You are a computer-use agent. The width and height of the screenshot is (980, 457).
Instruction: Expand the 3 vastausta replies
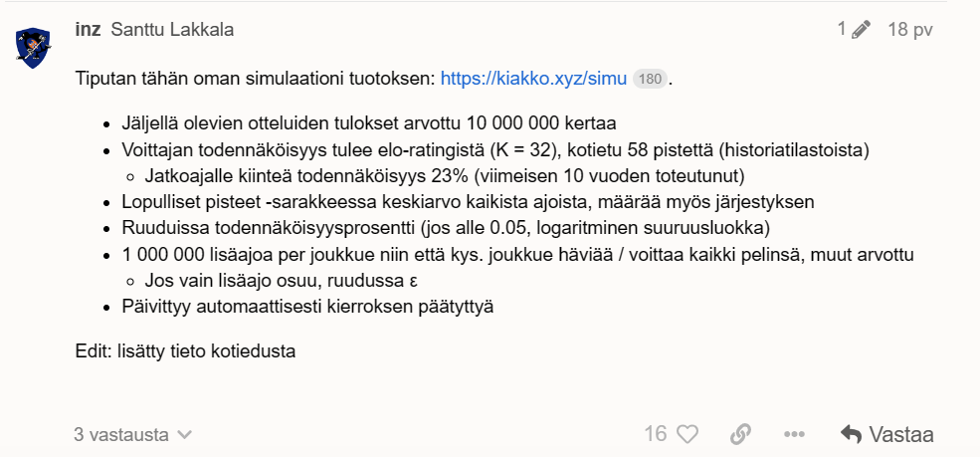(121, 435)
